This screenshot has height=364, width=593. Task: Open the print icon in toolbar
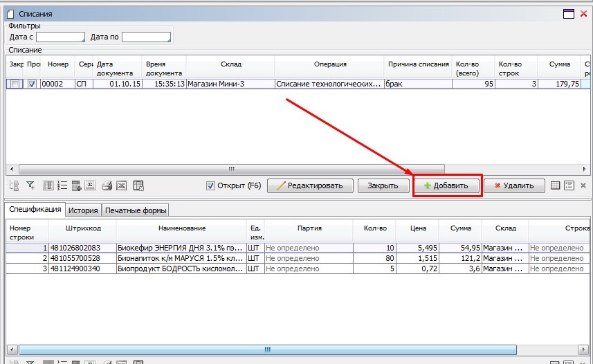(107, 185)
